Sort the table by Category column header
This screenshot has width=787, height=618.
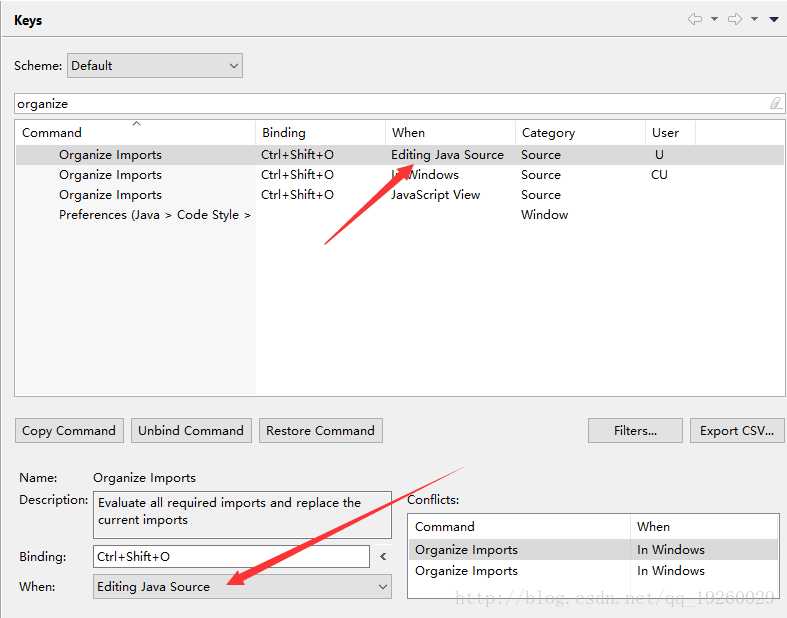[x=580, y=132]
